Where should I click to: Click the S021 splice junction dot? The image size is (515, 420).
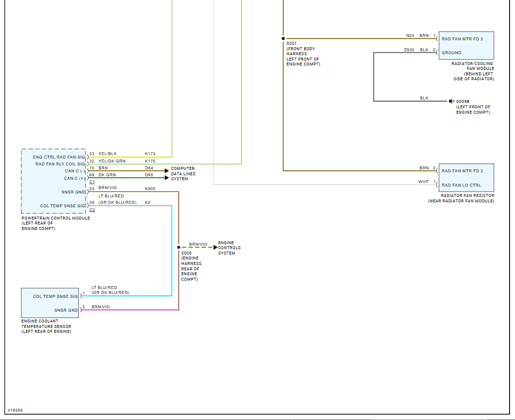(x=283, y=38)
